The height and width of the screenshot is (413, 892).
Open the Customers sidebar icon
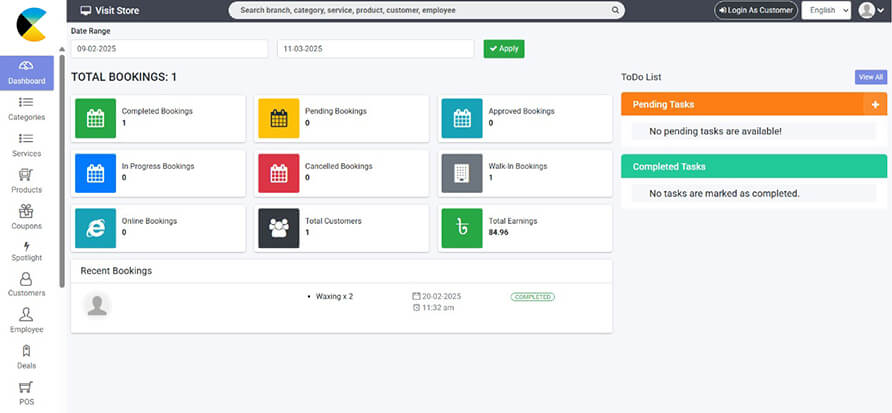pos(26,280)
